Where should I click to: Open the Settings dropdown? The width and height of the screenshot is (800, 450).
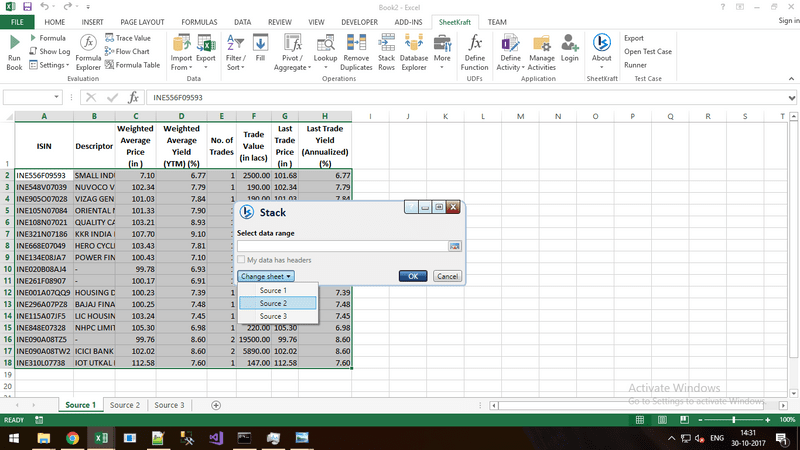(x=49, y=65)
